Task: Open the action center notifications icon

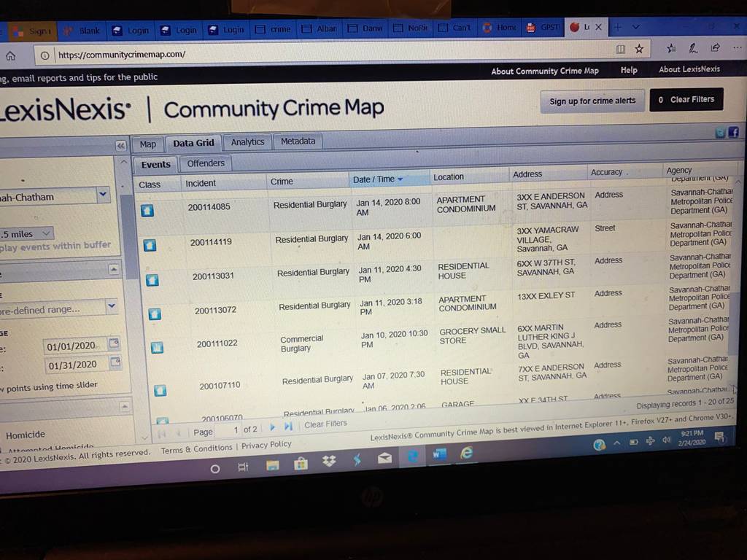Action: (x=719, y=437)
